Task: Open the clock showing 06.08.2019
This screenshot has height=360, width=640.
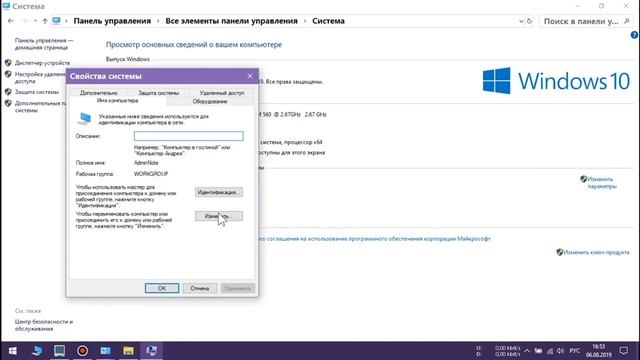Action: (x=599, y=351)
